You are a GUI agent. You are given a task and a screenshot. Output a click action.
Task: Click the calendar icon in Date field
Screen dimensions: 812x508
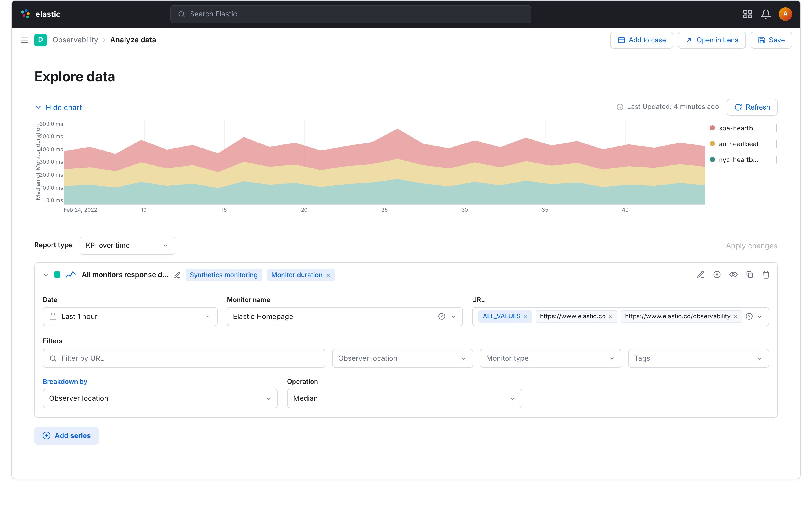(x=53, y=316)
